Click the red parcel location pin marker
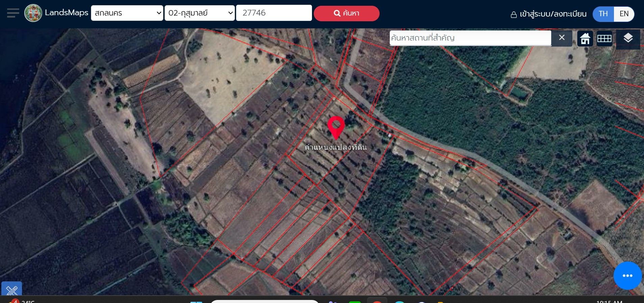 [336, 128]
